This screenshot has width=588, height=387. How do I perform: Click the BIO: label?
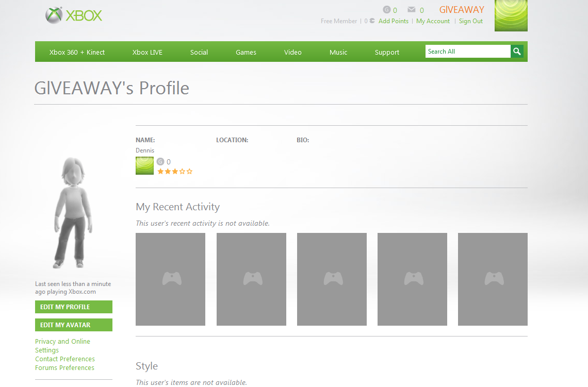303,140
